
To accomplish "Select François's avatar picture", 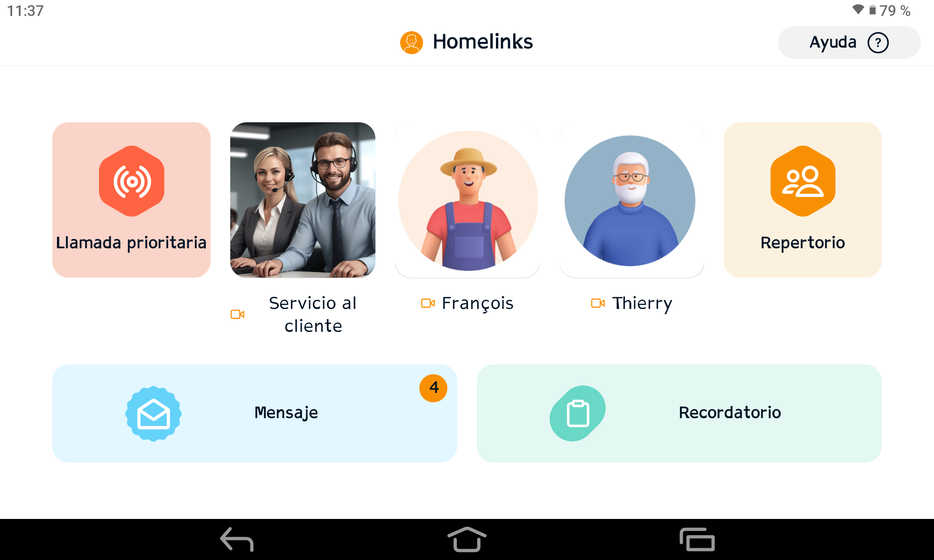I will point(468,201).
